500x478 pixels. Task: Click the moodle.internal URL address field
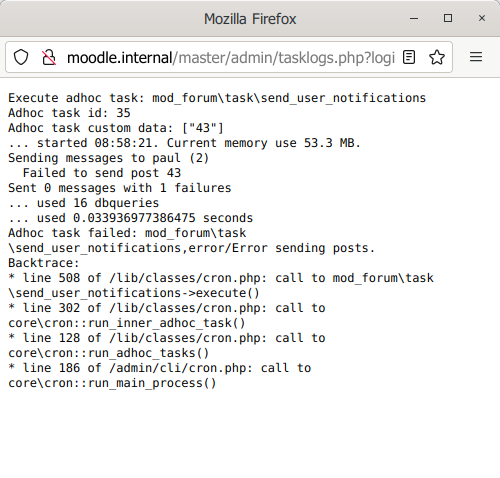[x=231, y=57]
